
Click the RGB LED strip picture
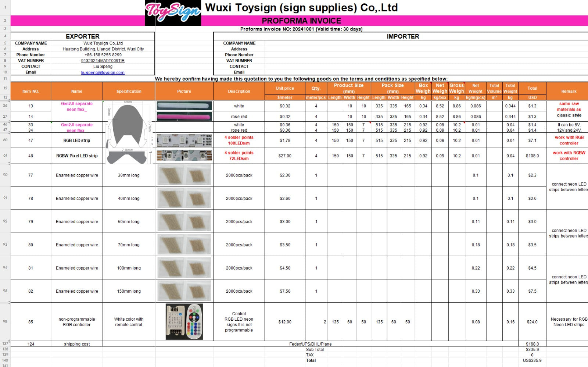click(184, 140)
